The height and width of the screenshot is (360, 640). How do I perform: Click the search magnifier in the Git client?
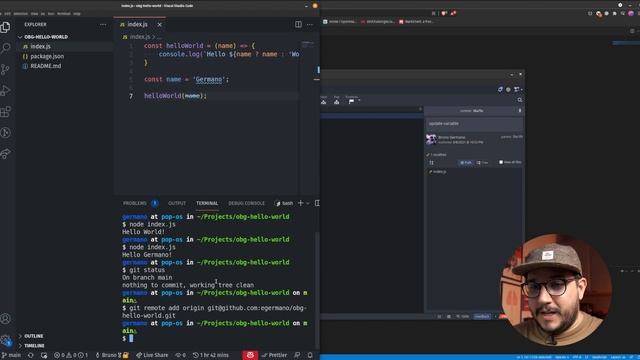(x=520, y=100)
